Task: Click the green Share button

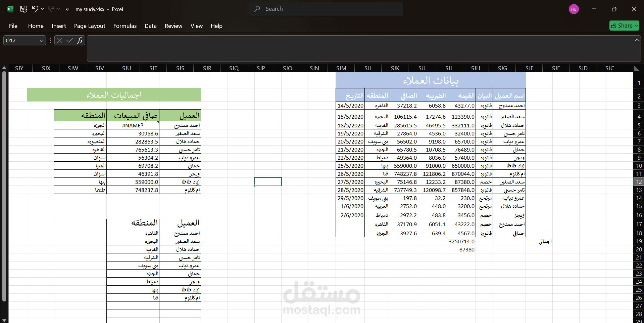Action: pyautogui.click(x=624, y=26)
